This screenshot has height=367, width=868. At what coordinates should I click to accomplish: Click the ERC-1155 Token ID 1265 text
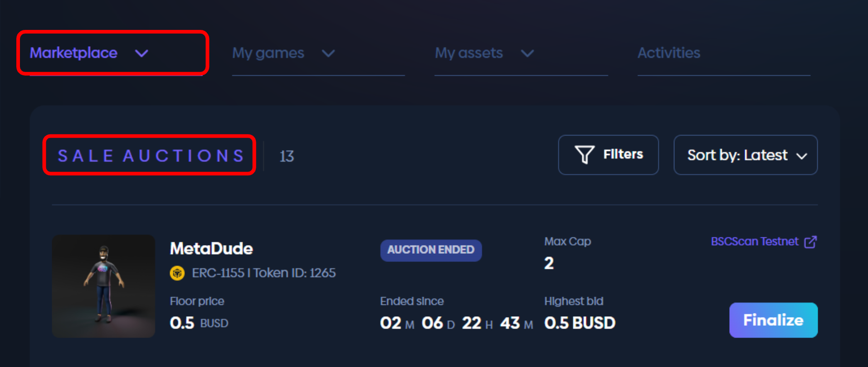pos(263,273)
